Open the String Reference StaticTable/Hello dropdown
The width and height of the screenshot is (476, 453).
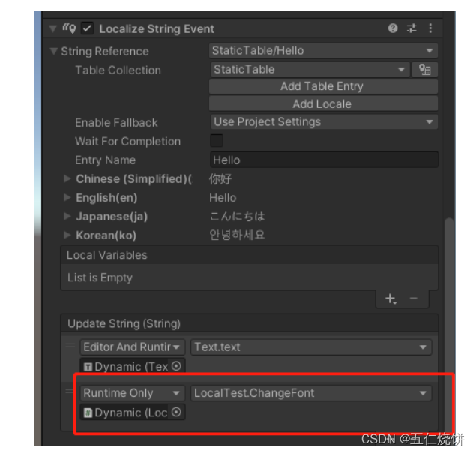click(x=323, y=51)
